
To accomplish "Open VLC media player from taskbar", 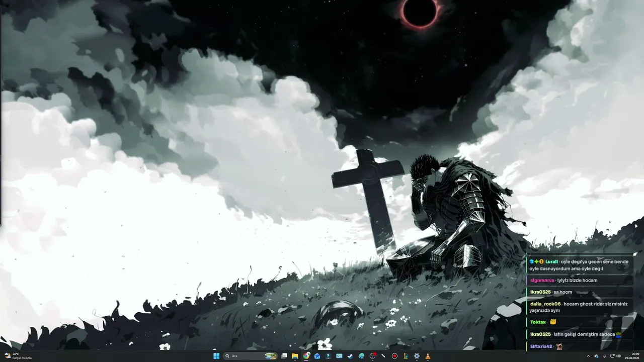I will (x=428, y=356).
